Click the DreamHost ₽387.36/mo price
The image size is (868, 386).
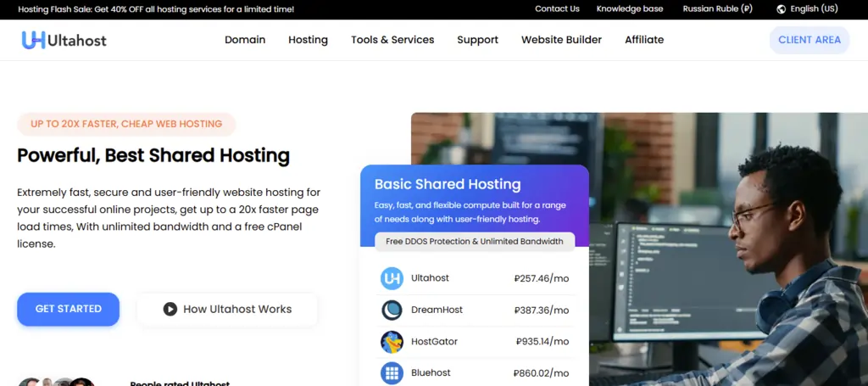point(542,310)
